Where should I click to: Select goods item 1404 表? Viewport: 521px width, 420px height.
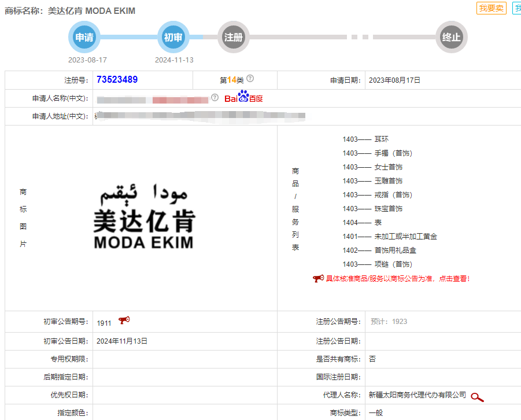click(362, 223)
